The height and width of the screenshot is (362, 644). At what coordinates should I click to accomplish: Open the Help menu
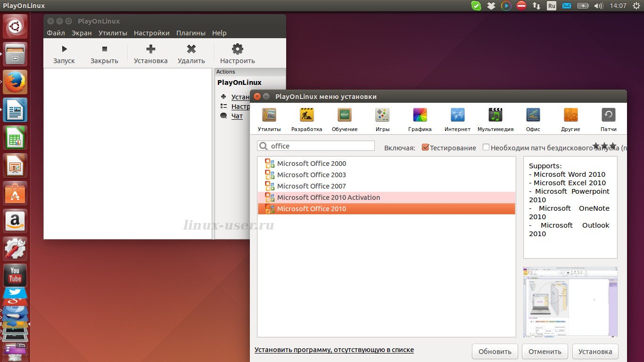pos(219,33)
